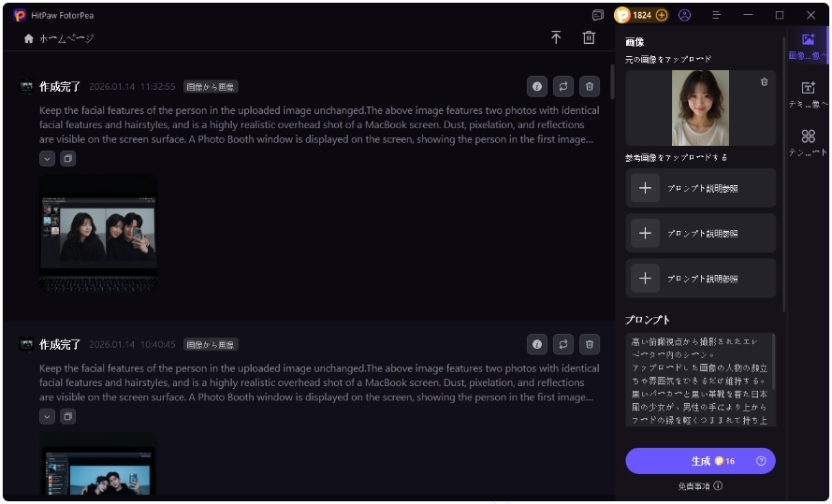Click the 画像から画像 tag on the 11:32:55 entry
This screenshot has width=832, height=504.
click(211, 86)
